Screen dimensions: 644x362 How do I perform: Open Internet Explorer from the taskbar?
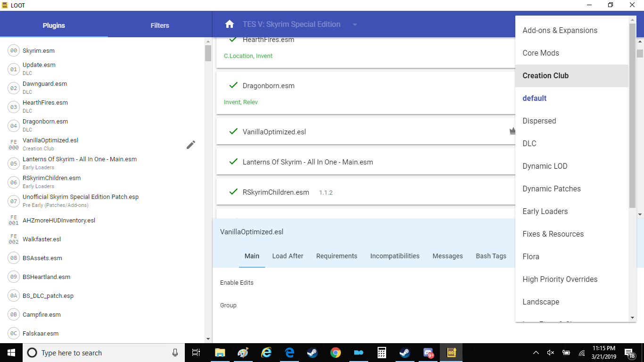pos(266,353)
